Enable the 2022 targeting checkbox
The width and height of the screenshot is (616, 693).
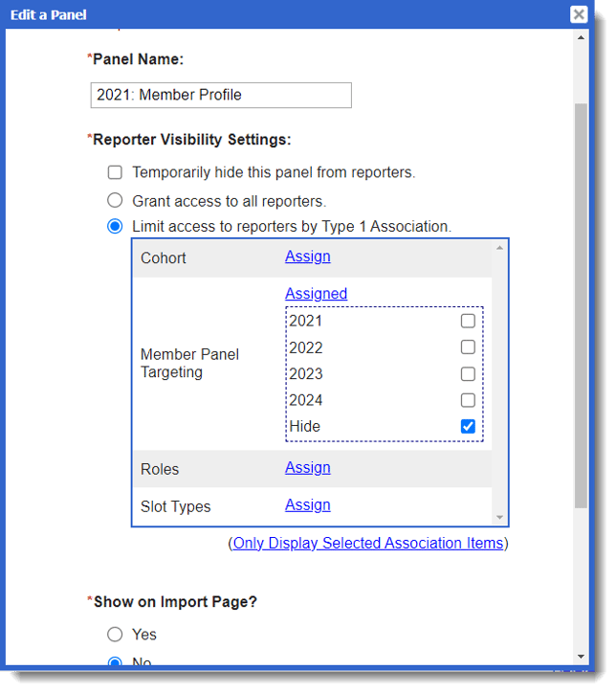(468, 347)
